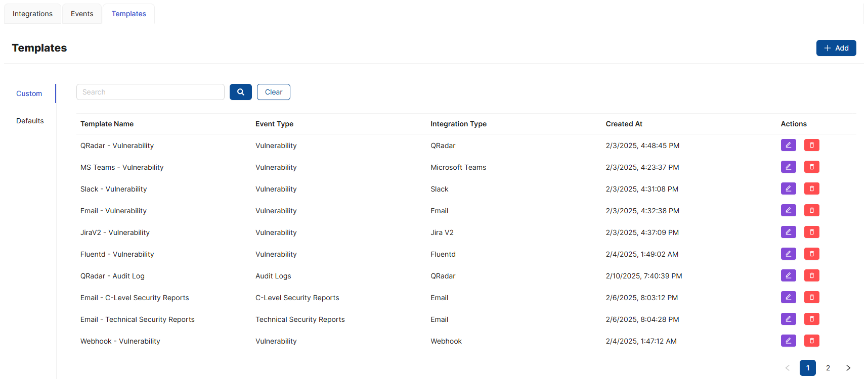868x379 pixels.
Task: Go to next page with right chevron
Action: click(848, 368)
